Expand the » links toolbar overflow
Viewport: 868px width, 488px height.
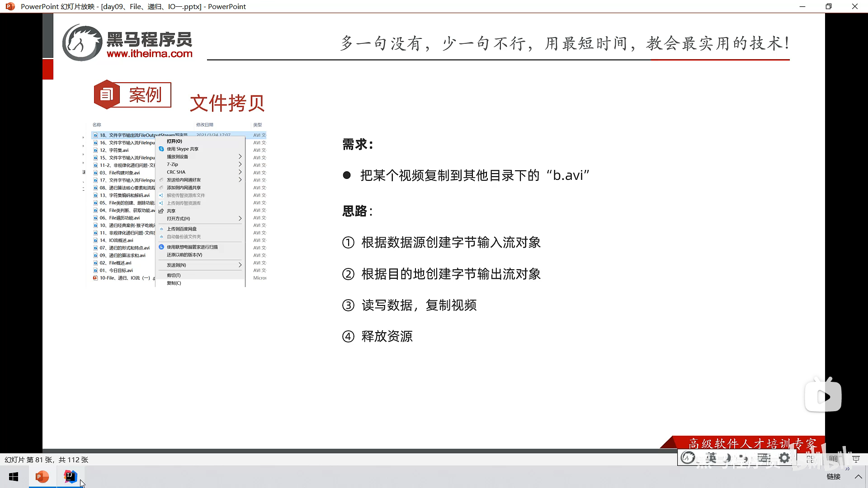847,469
